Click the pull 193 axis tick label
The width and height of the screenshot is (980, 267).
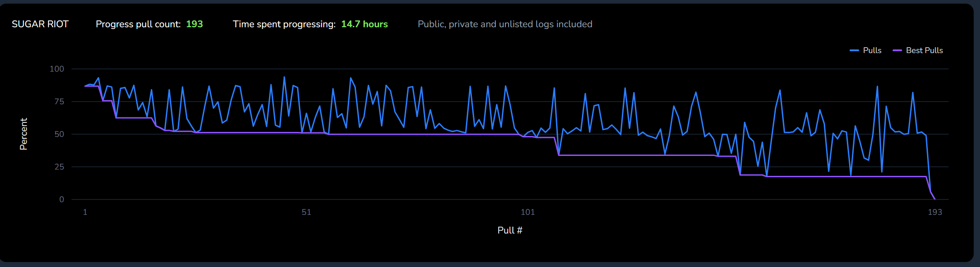[935, 212]
